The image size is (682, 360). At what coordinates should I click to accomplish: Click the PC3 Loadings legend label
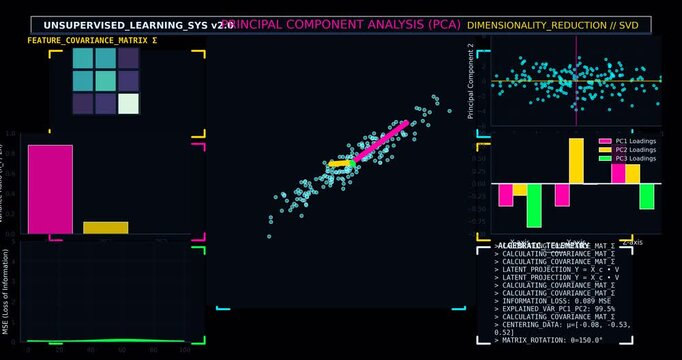(x=635, y=158)
